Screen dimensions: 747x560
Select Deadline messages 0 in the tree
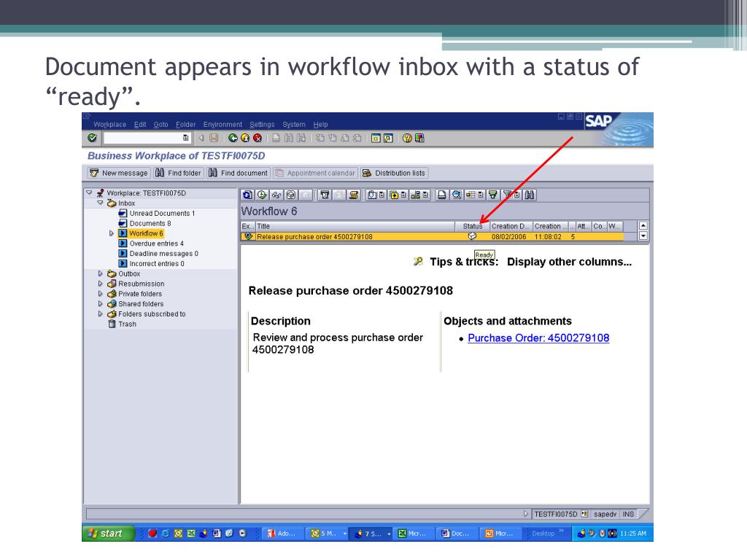pyautogui.click(x=164, y=253)
